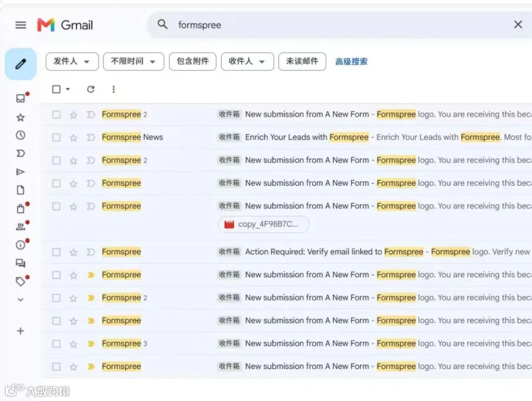The image size is (532, 401).
Task: Open the main menu hamburger icon
Action: pyautogui.click(x=21, y=25)
